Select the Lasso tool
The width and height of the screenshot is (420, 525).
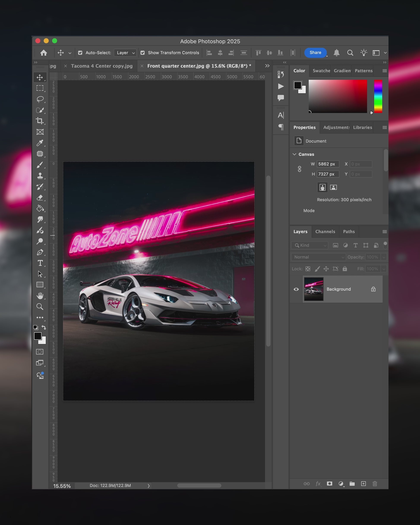pos(40,99)
